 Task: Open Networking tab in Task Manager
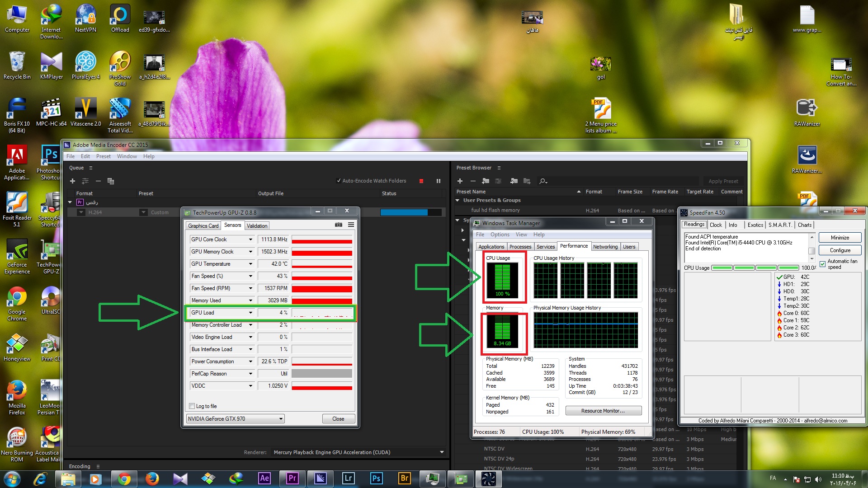pos(605,247)
